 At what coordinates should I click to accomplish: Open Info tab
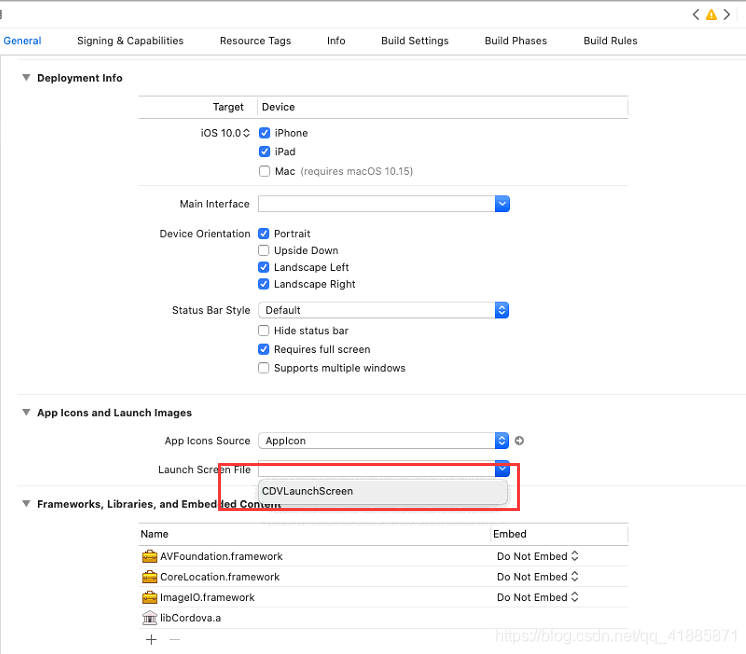click(336, 41)
